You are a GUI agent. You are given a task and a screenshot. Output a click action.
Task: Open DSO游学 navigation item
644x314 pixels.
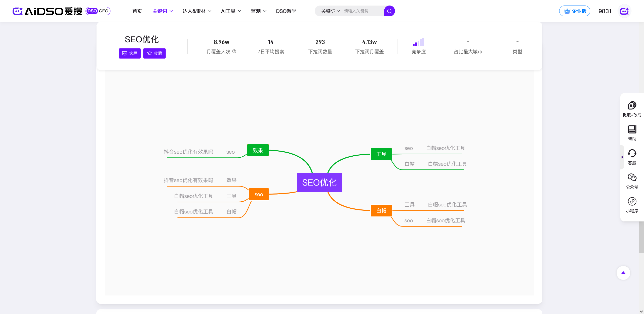coord(286,11)
